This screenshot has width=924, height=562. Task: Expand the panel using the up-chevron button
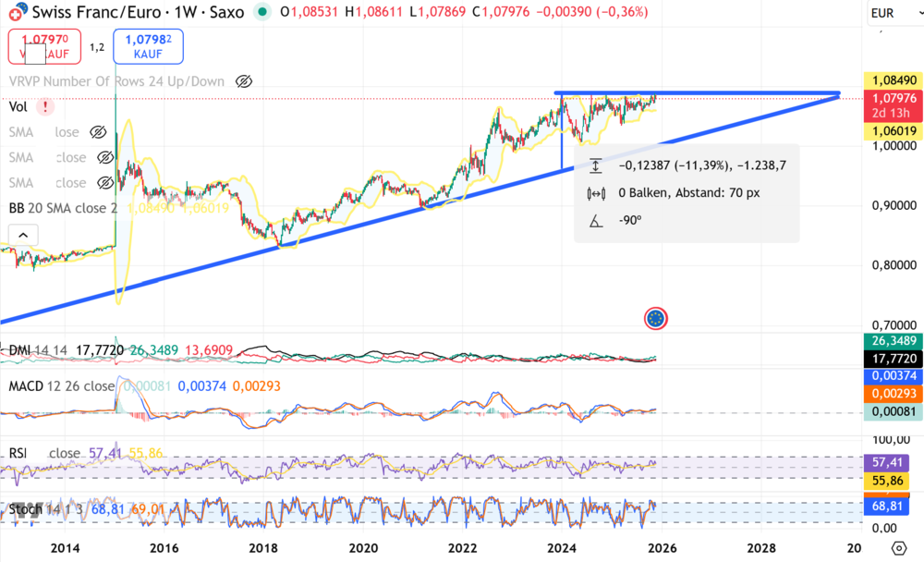[x=22, y=235]
